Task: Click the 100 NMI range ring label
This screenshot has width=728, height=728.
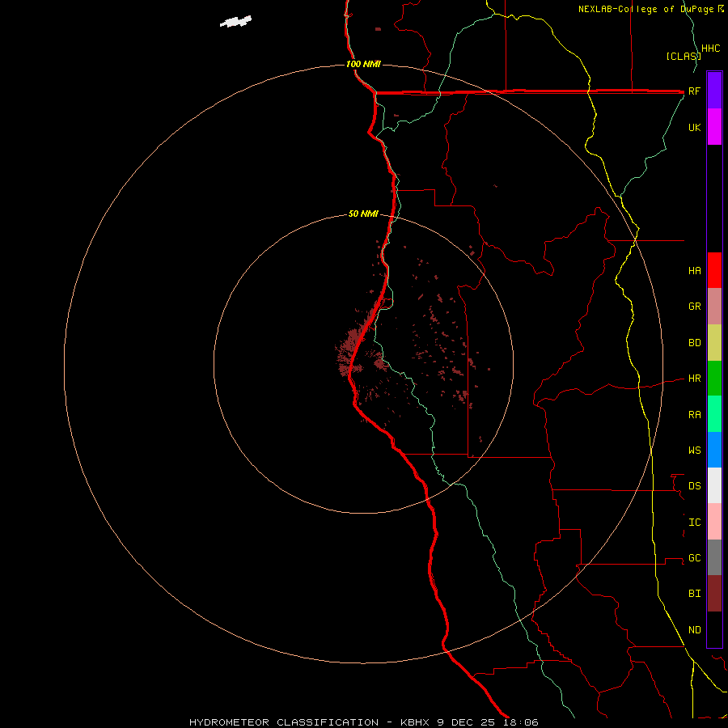Action: point(363,64)
